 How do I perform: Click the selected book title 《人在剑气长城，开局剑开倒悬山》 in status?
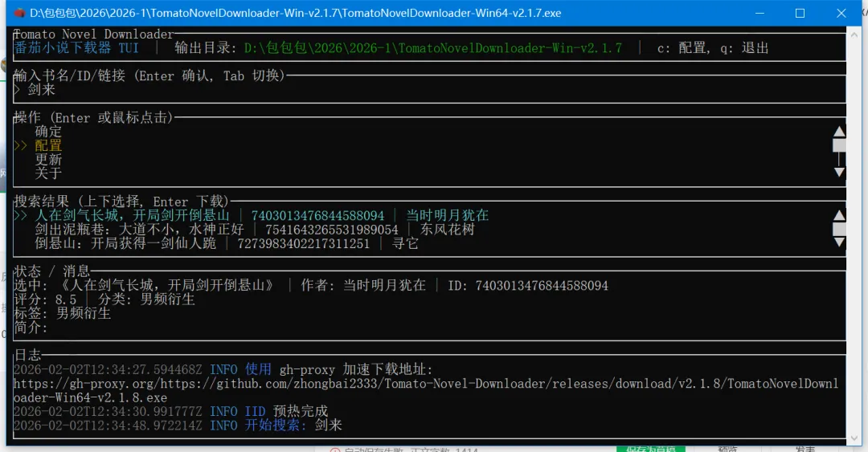pyautogui.click(x=166, y=286)
